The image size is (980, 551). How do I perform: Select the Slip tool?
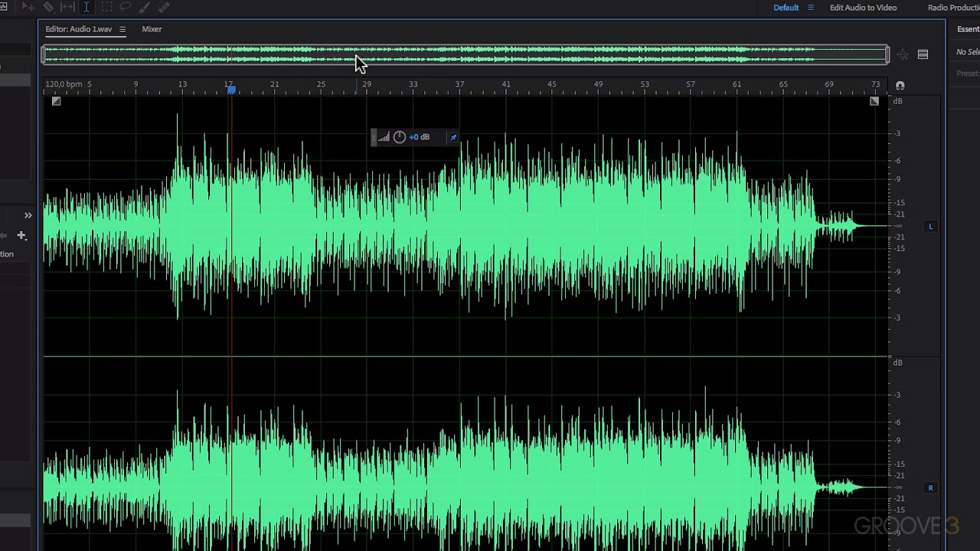pyautogui.click(x=67, y=7)
